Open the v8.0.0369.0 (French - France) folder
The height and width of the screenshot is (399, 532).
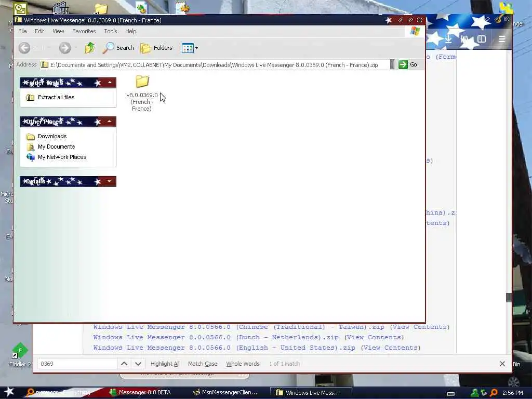coord(142,93)
